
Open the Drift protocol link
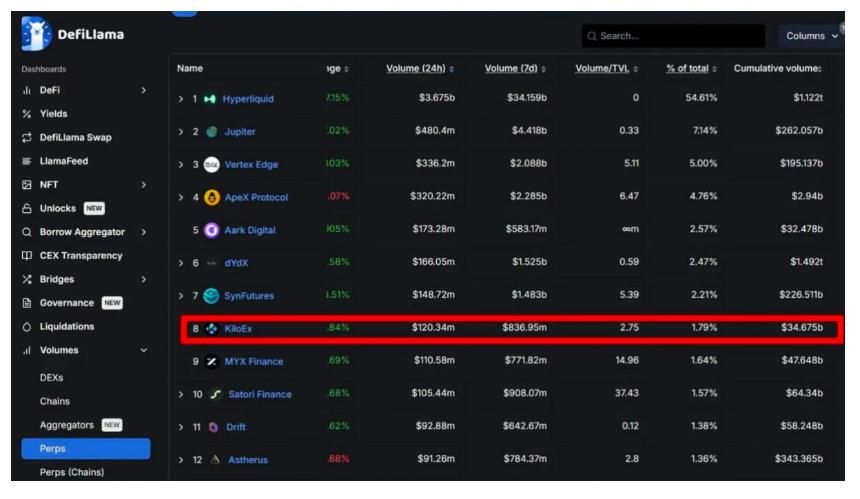click(235, 427)
